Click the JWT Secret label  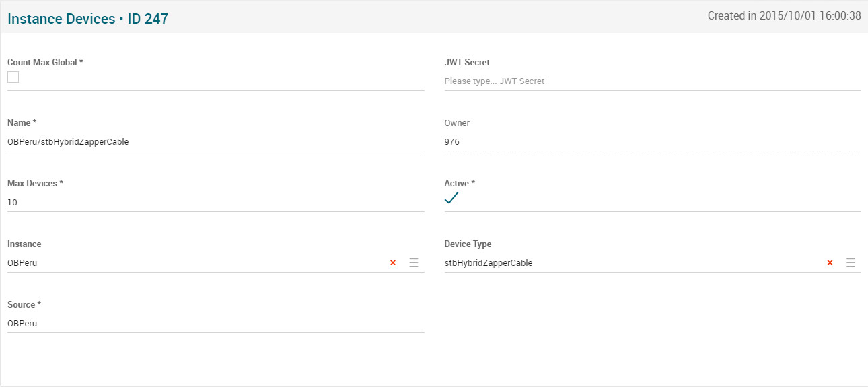coord(467,62)
